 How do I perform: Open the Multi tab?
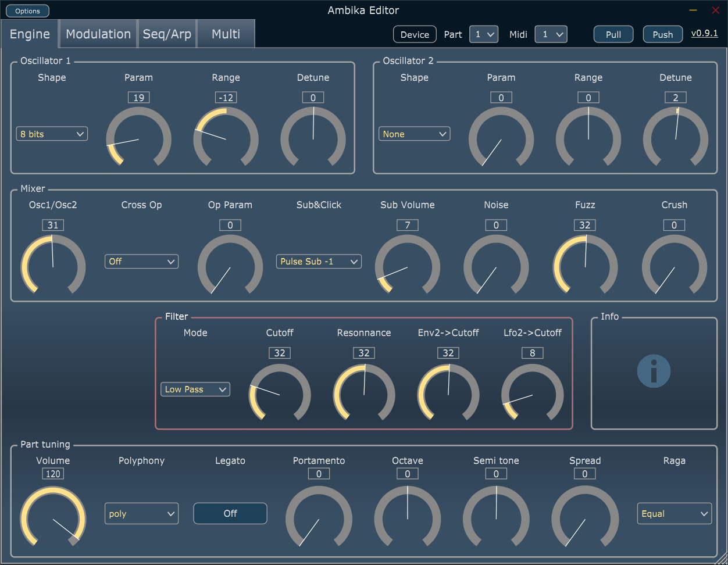click(x=226, y=34)
